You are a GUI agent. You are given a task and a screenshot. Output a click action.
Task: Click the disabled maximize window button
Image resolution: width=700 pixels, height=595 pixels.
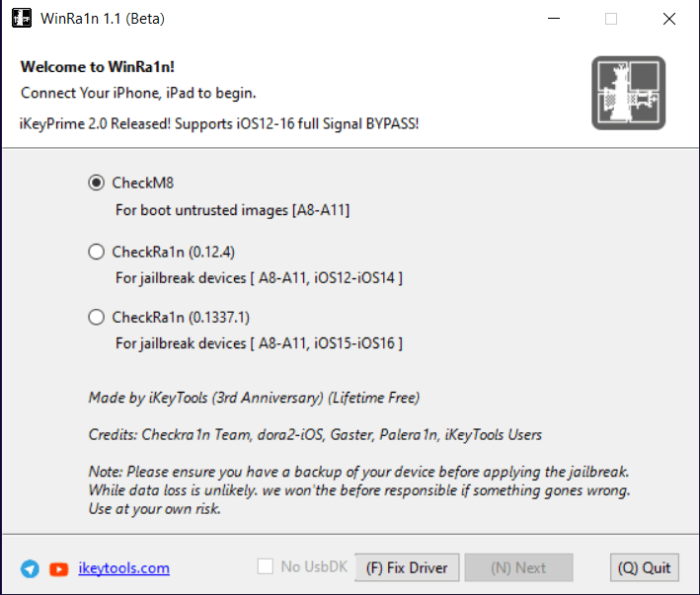[x=611, y=19]
